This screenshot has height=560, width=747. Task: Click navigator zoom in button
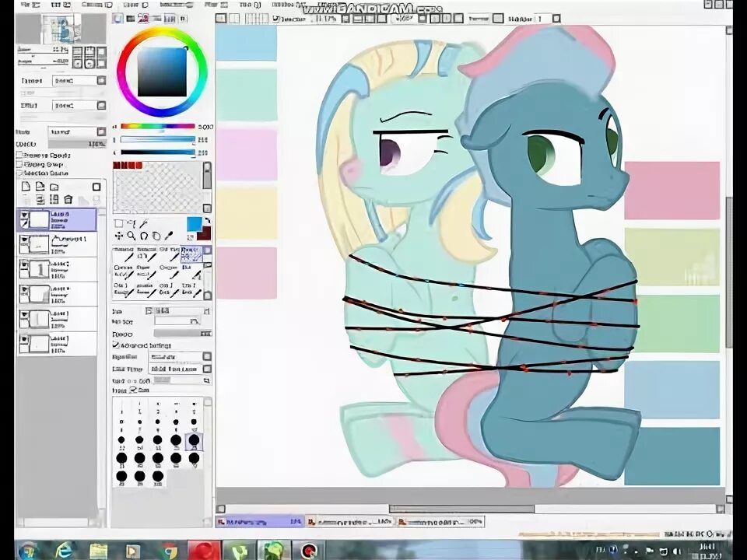[89, 51]
